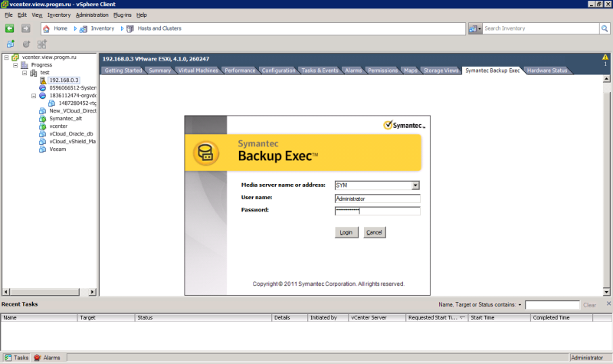The width and height of the screenshot is (613, 364).
Task: Select vCloud_Oracle_db in the tree
Action: coord(70,133)
